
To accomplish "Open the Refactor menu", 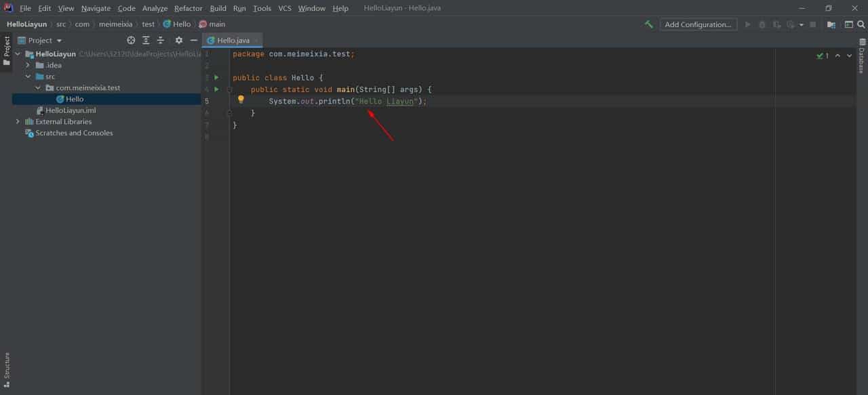I will [188, 8].
